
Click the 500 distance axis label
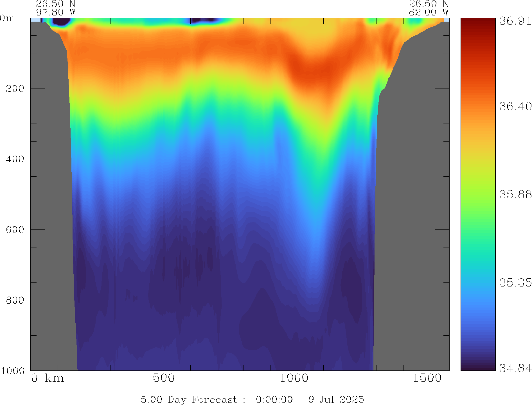click(x=164, y=378)
